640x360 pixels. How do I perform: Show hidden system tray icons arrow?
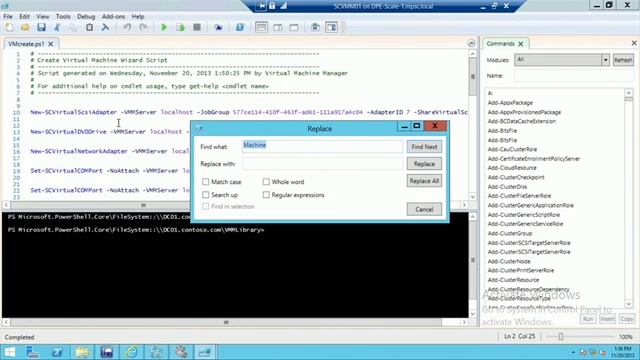(x=573, y=352)
